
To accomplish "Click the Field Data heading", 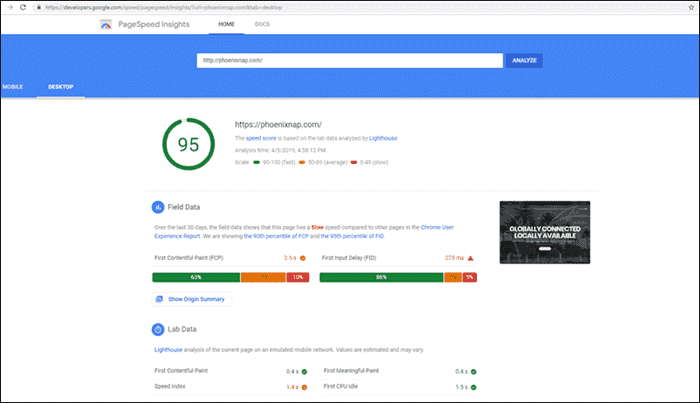I will click(x=184, y=207).
